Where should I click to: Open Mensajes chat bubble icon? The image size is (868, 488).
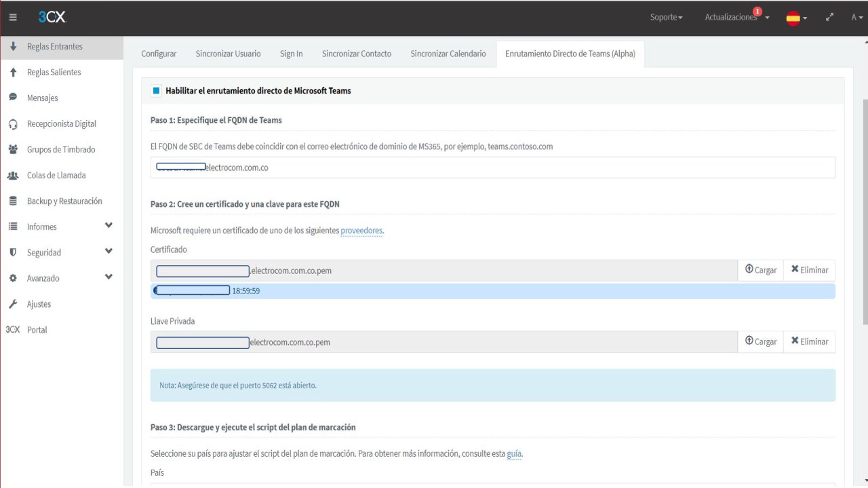(13, 98)
